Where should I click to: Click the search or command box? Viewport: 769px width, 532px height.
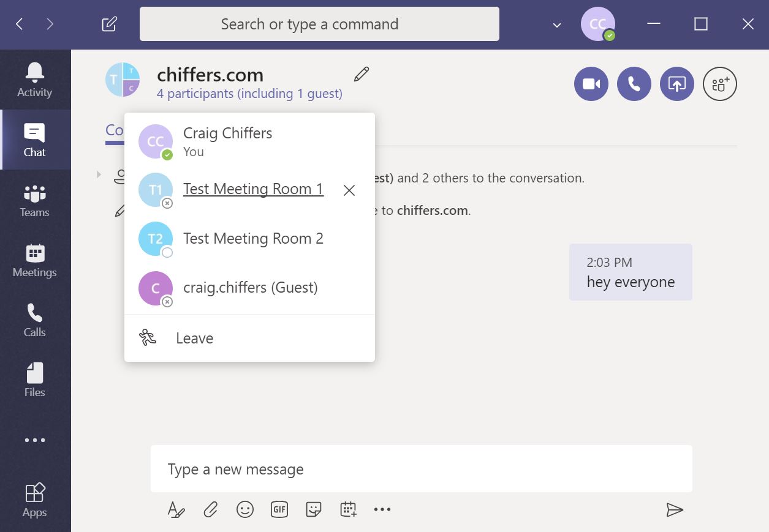point(319,24)
